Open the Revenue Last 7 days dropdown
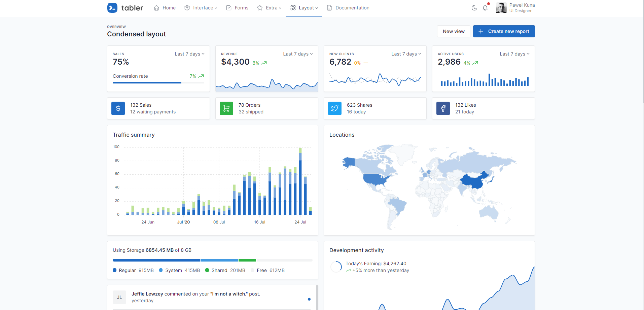 click(x=298, y=54)
